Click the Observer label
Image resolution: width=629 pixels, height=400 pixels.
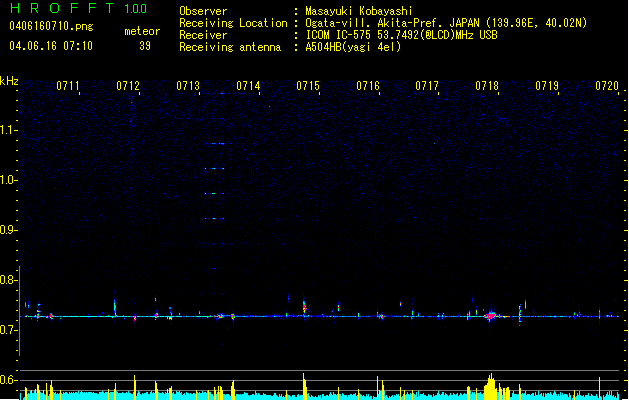[203, 11]
